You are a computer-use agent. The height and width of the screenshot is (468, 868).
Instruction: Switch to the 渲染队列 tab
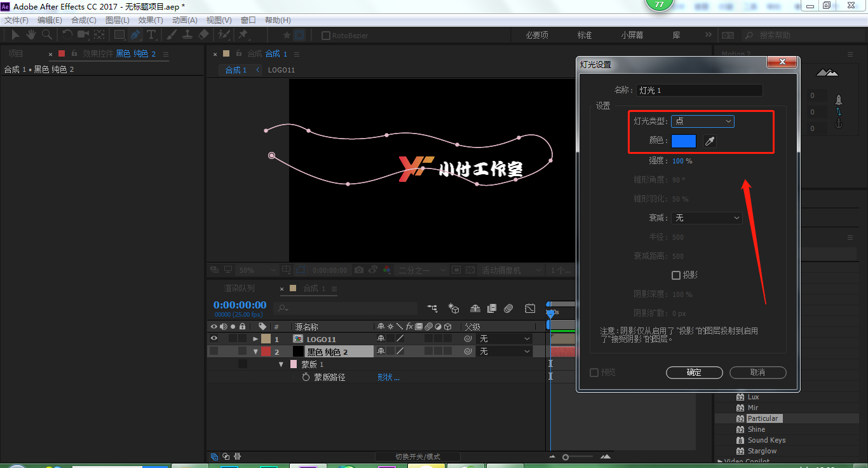point(239,288)
